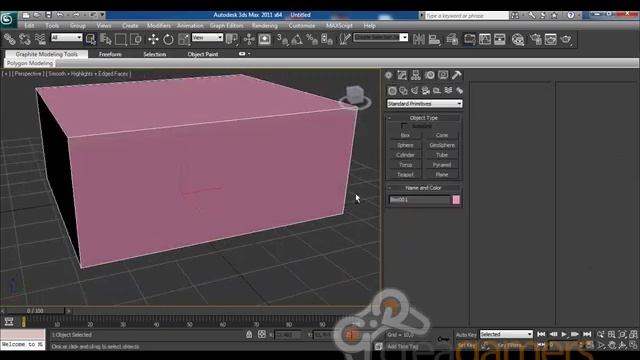
Task: Click the ViewCube in the viewport
Action: point(354,97)
